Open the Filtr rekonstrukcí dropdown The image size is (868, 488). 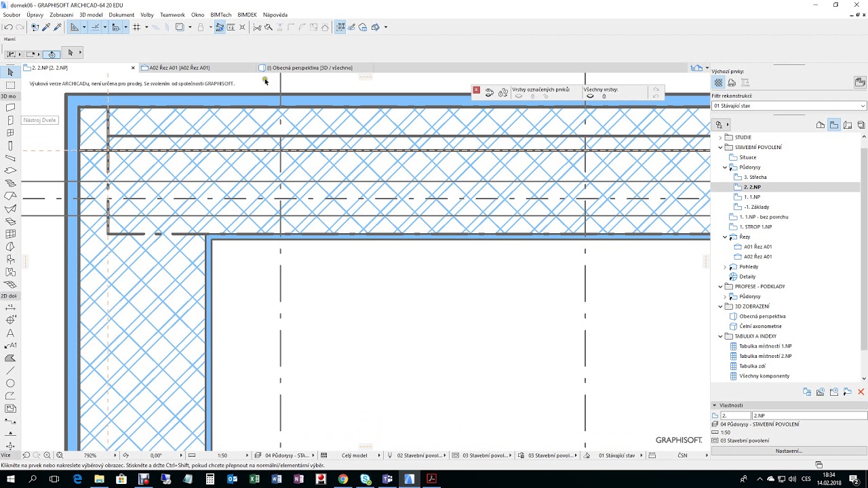tap(789, 106)
